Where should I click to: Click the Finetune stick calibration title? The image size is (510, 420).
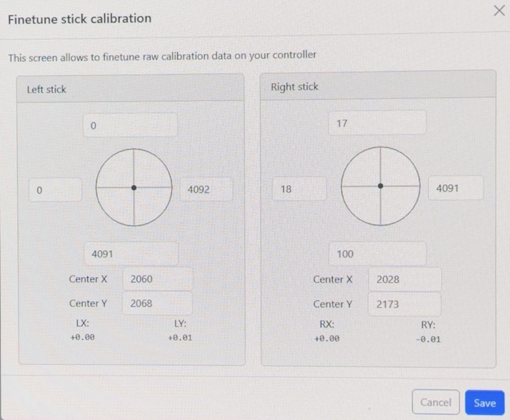[80, 19]
